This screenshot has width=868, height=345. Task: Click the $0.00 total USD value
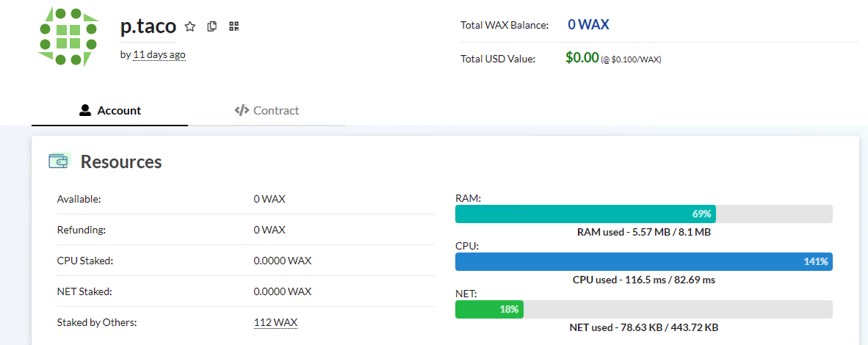pyautogui.click(x=582, y=57)
